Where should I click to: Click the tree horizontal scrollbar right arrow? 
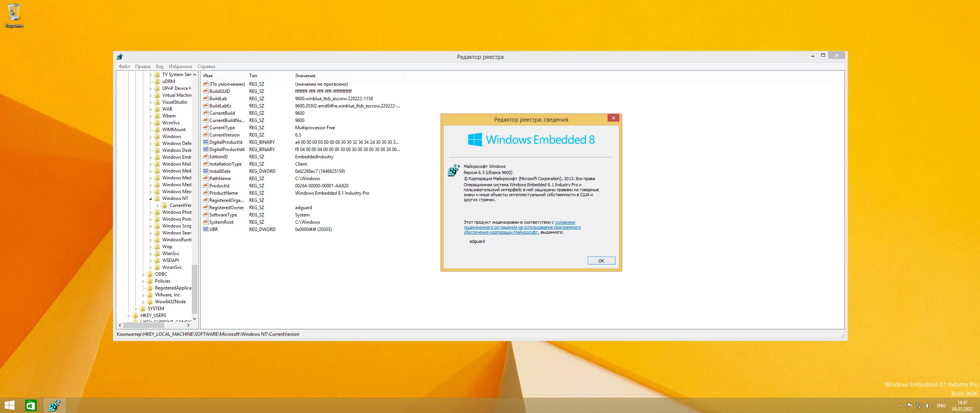point(188,325)
